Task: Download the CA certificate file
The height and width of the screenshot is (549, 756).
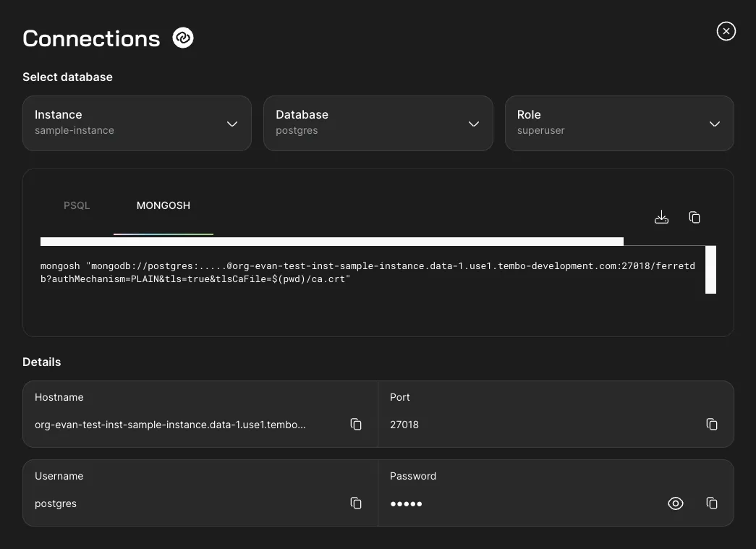Action: click(661, 217)
